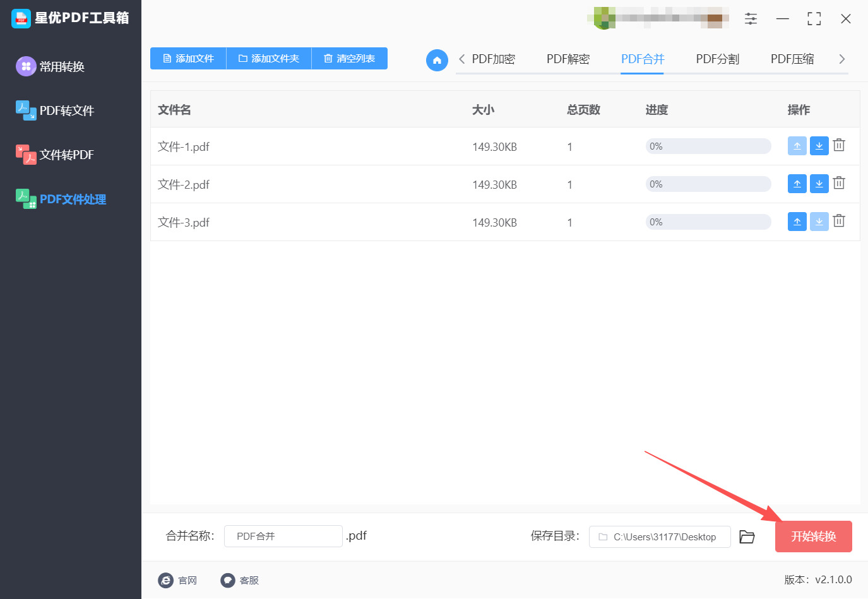Maximize the application window
Screen dimensions: 868x599
click(814, 19)
